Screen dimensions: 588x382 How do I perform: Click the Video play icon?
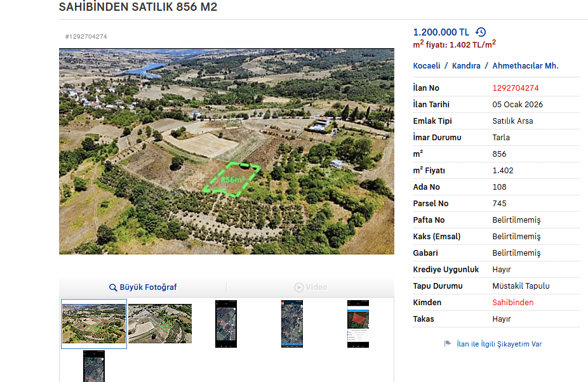tap(298, 287)
